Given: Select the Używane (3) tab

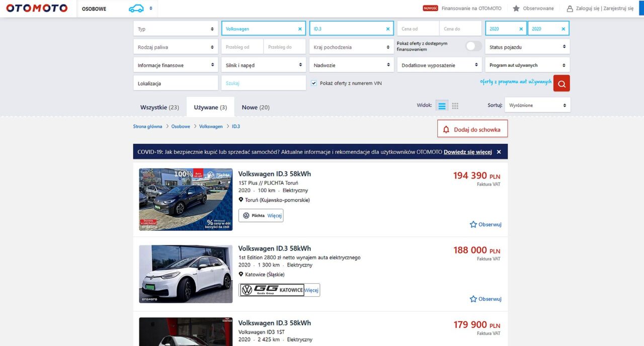Looking at the screenshot, I should [x=210, y=107].
